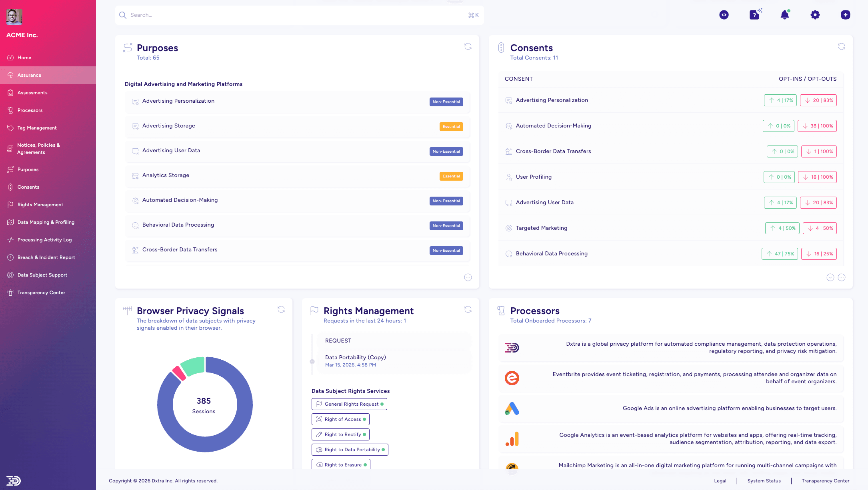Open the Purposes panel ellipsis menu
Image resolution: width=868 pixels, height=490 pixels.
(x=468, y=277)
